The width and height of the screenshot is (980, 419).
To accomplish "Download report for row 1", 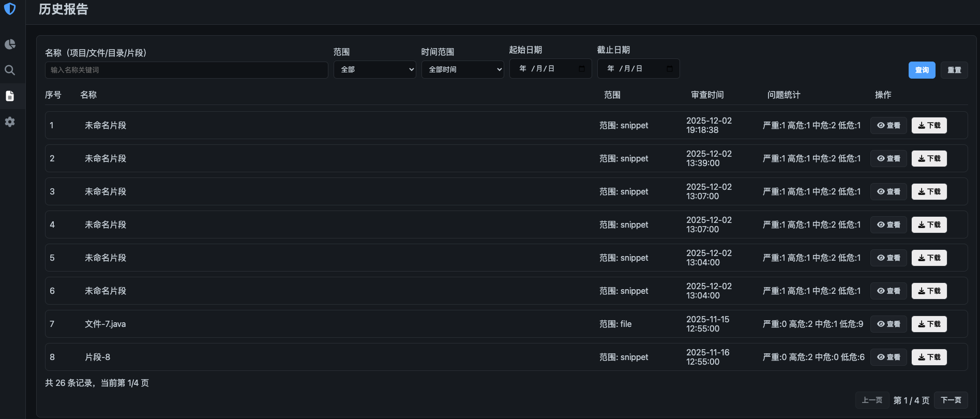I will [x=929, y=126].
